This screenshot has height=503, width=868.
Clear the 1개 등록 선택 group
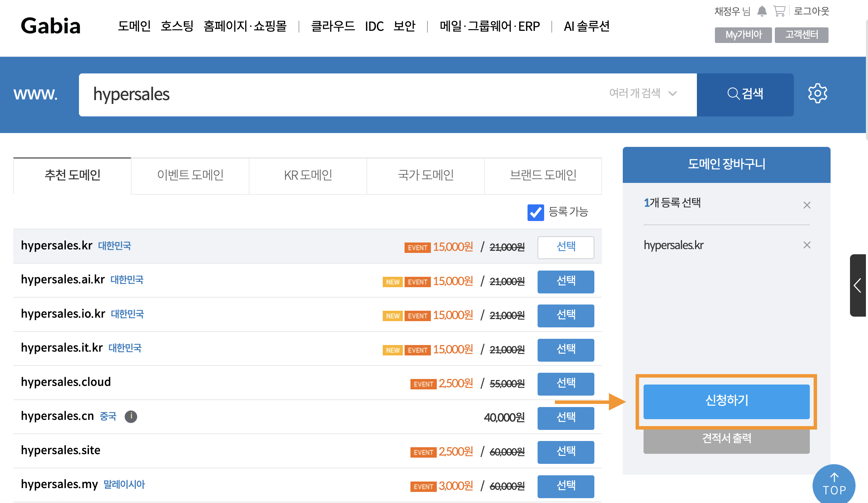(x=807, y=205)
